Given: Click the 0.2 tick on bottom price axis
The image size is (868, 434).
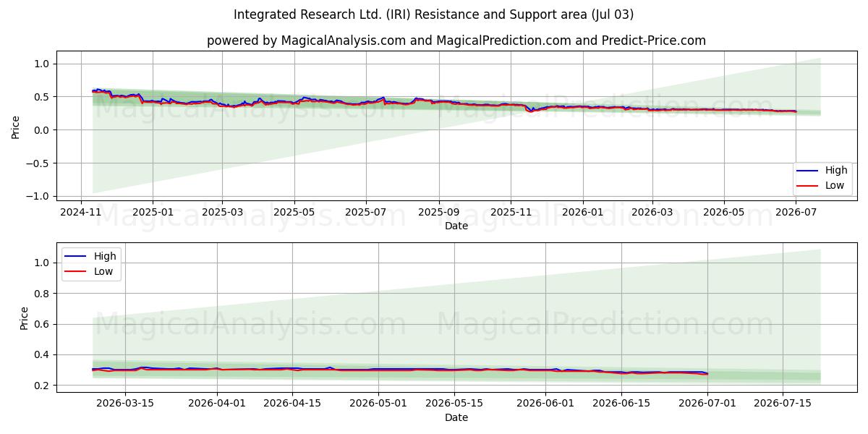Looking at the screenshot, I should (42, 386).
